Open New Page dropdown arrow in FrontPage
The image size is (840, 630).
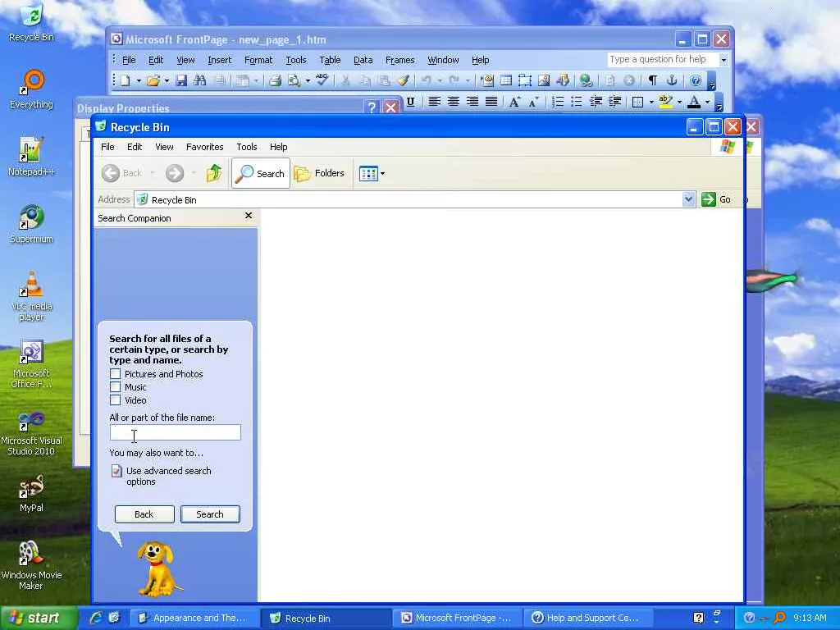click(x=139, y=81)
